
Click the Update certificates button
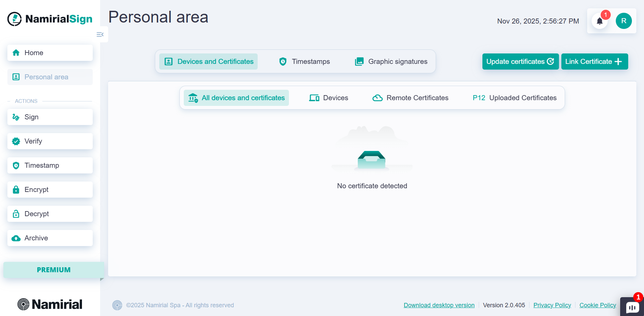pyautogui.click(x=520, y=62)
